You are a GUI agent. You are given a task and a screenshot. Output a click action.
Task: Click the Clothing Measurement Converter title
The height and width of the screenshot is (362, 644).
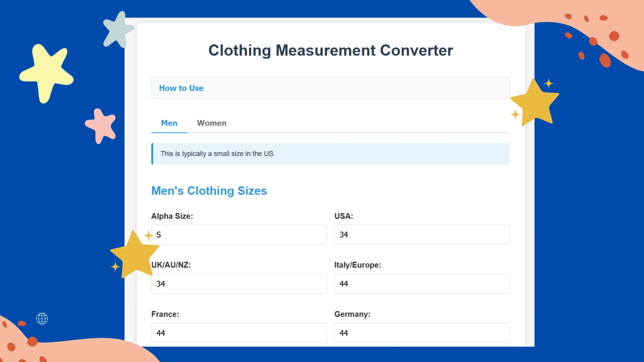(x=331, y=51)
